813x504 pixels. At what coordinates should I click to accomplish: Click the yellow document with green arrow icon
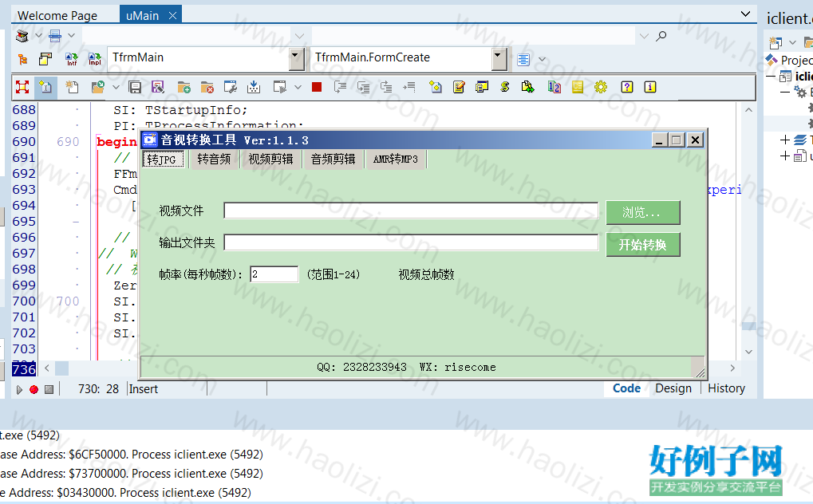[528, 87]
